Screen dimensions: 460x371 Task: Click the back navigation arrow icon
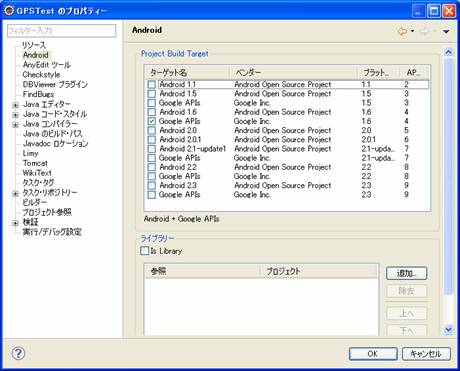point(402,31)
